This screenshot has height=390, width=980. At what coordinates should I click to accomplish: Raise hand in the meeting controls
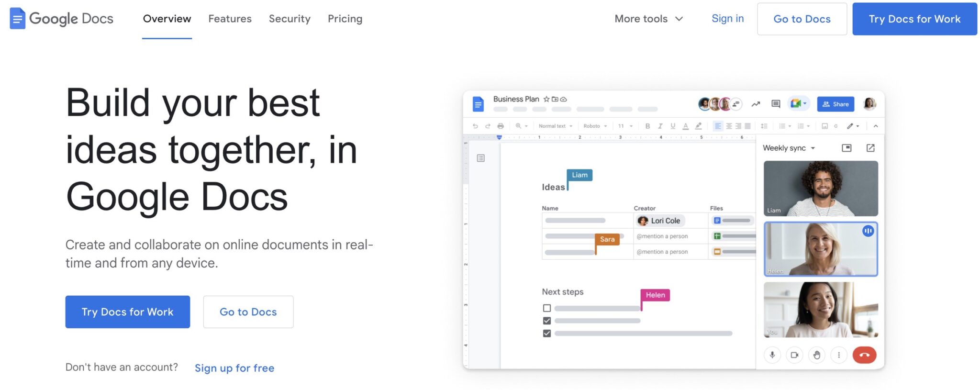point(817,355)
